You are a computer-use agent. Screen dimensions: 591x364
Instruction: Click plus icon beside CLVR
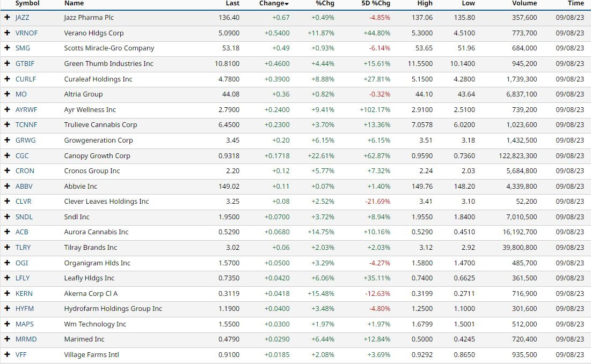click(7, 201)
